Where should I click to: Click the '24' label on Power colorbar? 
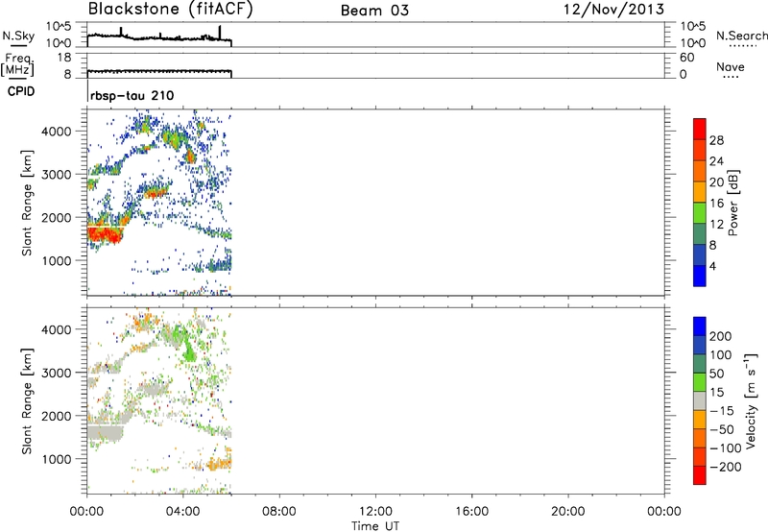(716, 161)
